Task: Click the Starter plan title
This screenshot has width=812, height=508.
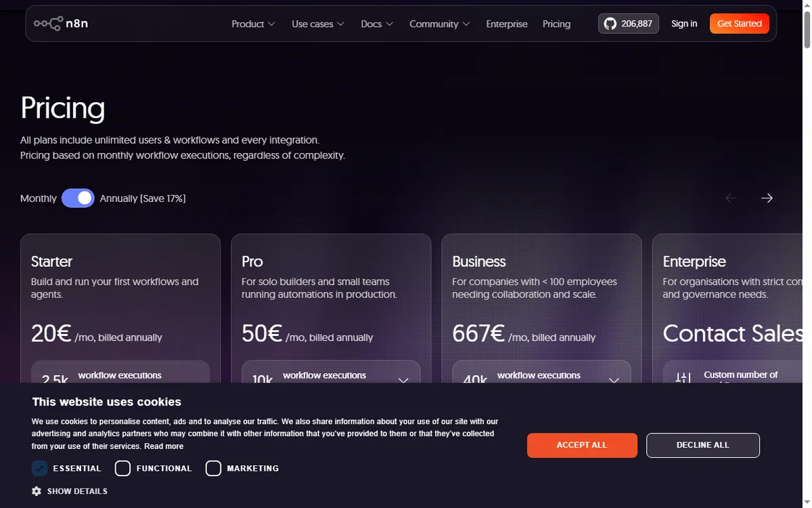Action: pyautogui.click(x=51, y=261)
